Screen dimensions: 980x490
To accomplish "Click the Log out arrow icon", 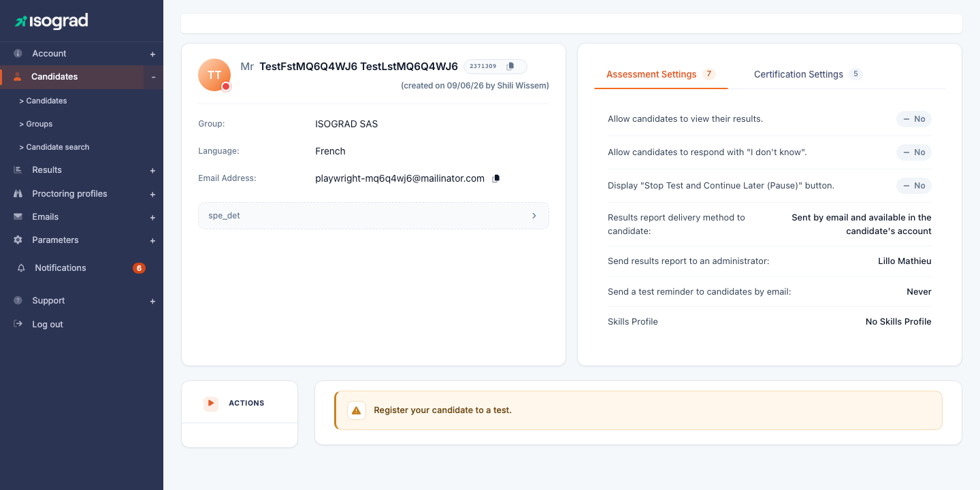I will pyautogui.click(x=18, y=324).
